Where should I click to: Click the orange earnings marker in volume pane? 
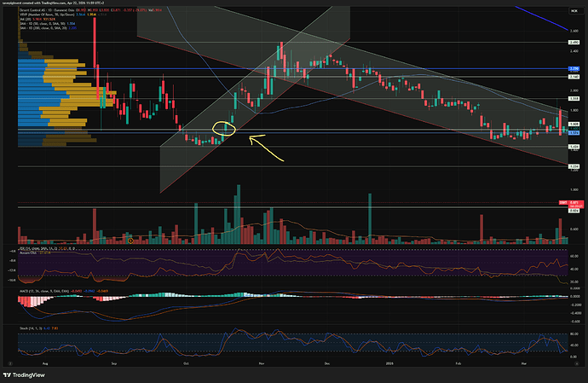[130, 241]
